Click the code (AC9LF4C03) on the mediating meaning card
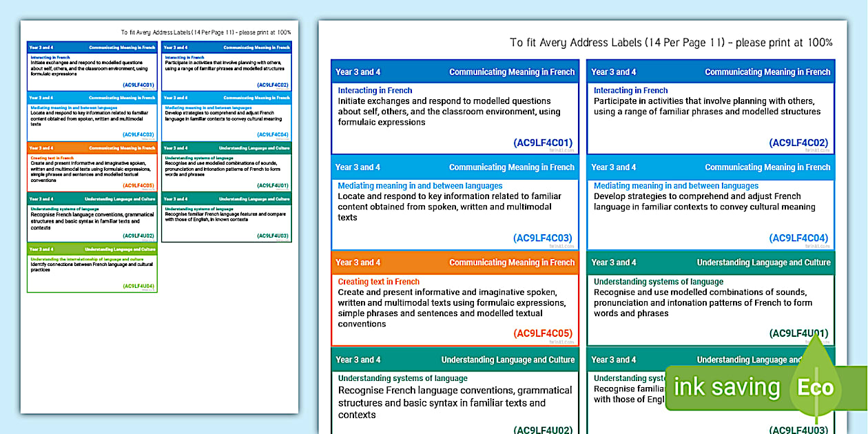The height and width of the screenshot is (434, 868). [543, 238]
